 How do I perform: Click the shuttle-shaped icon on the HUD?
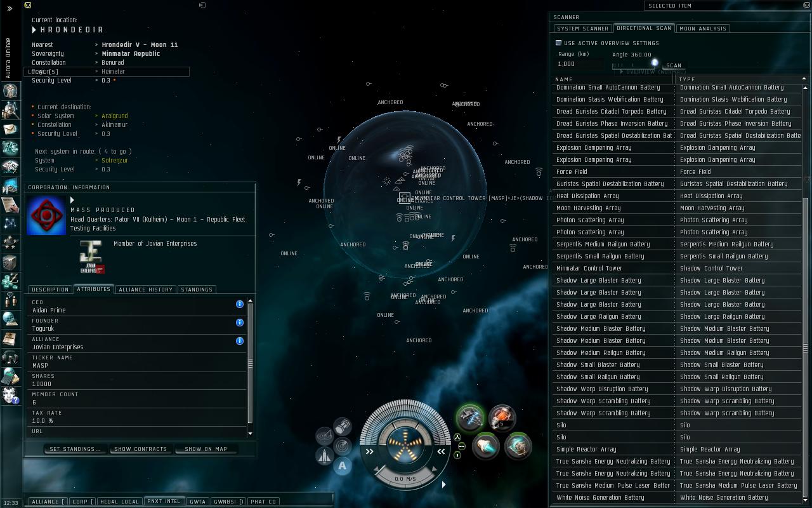point(324,455)
